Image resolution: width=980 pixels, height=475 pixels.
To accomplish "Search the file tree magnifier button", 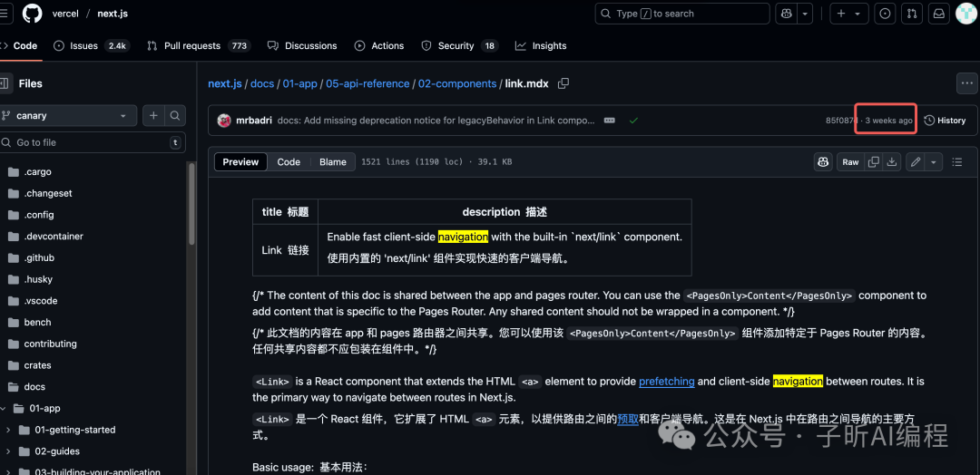I will (175, 115).
